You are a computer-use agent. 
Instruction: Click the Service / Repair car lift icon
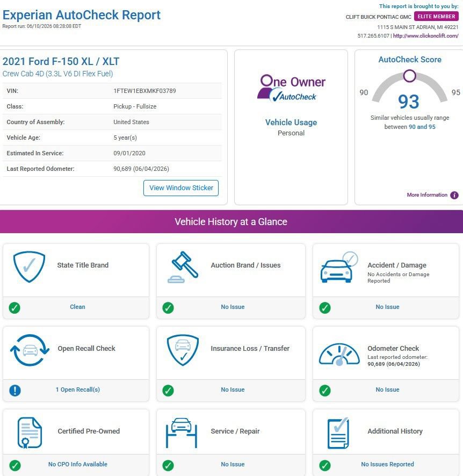pyautogui.click(x=182, y=433)
